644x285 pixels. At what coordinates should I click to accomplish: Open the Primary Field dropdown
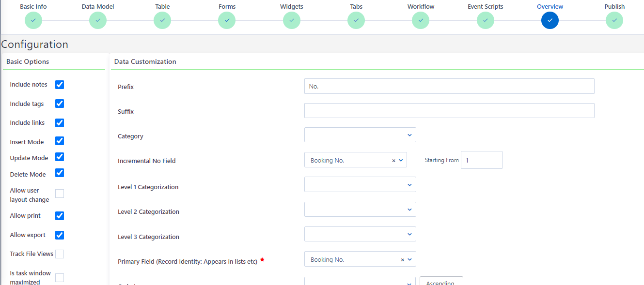pyautogui.click(x=360, y=259)
